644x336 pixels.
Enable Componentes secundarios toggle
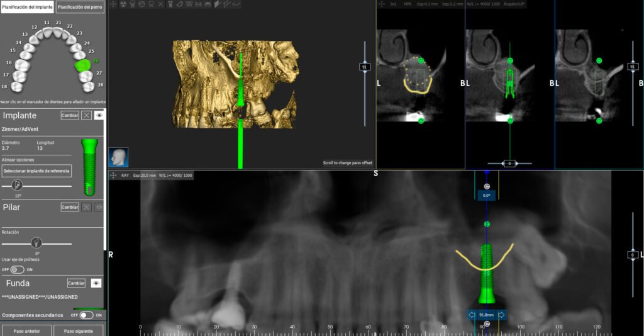point(87,315)
